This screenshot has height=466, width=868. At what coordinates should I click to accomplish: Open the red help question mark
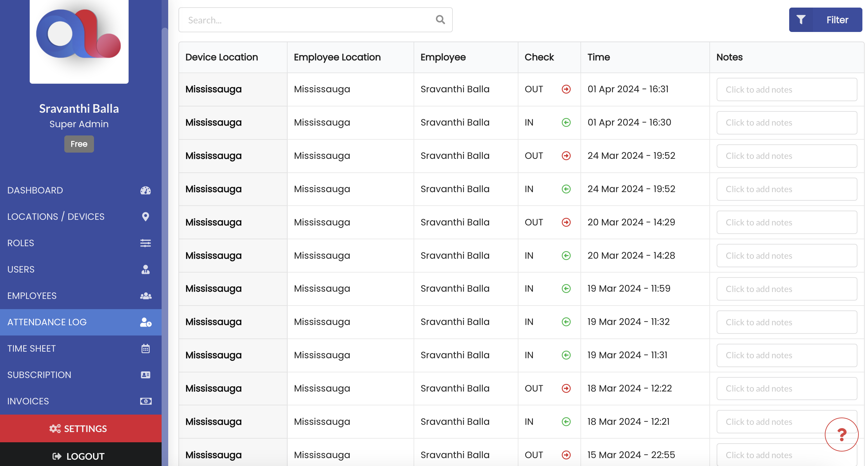point(841,434)
